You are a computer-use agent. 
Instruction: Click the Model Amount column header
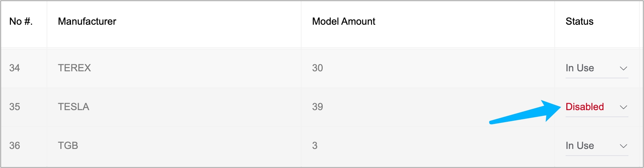coord(344,22)
